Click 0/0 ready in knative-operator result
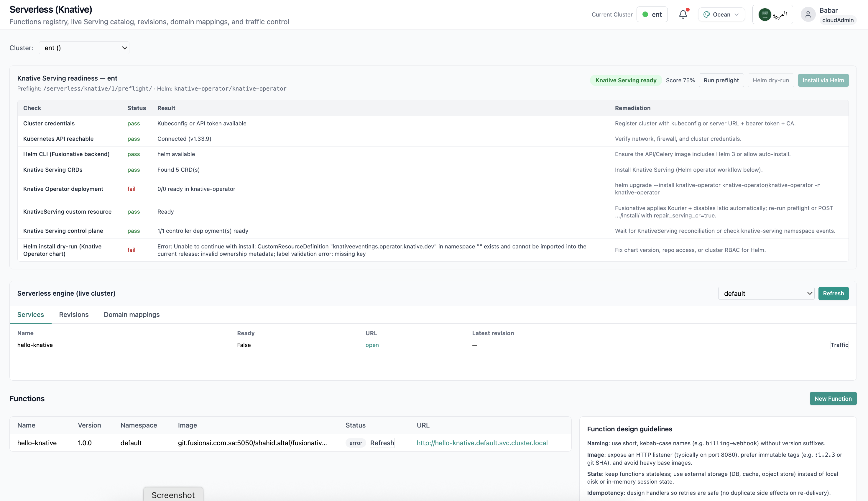868x501 pixels. [196, 189]
